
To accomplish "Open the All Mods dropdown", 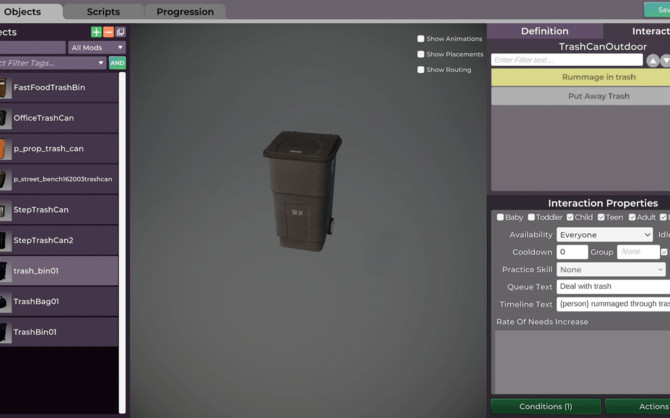I will click(x=97, y=47).
